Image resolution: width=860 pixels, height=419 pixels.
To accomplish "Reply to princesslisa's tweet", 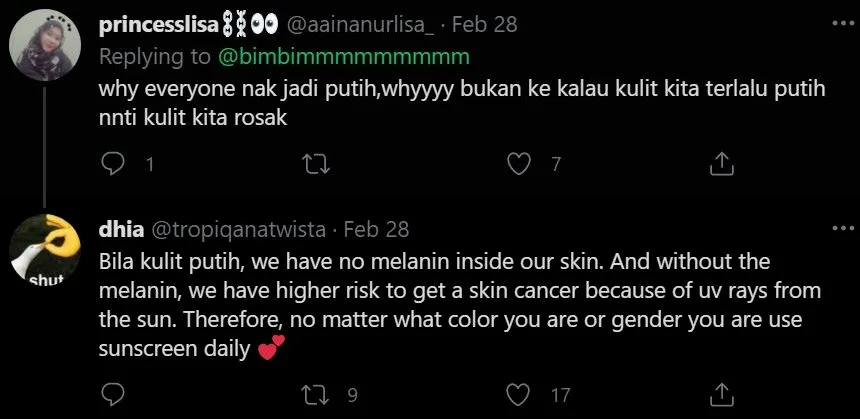I will point(114,163).
